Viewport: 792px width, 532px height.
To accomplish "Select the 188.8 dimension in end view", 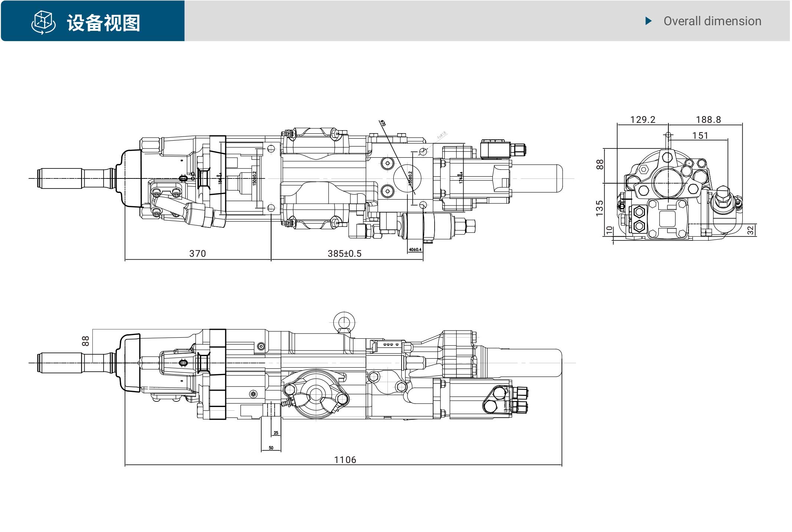I will tap(708, 119).
